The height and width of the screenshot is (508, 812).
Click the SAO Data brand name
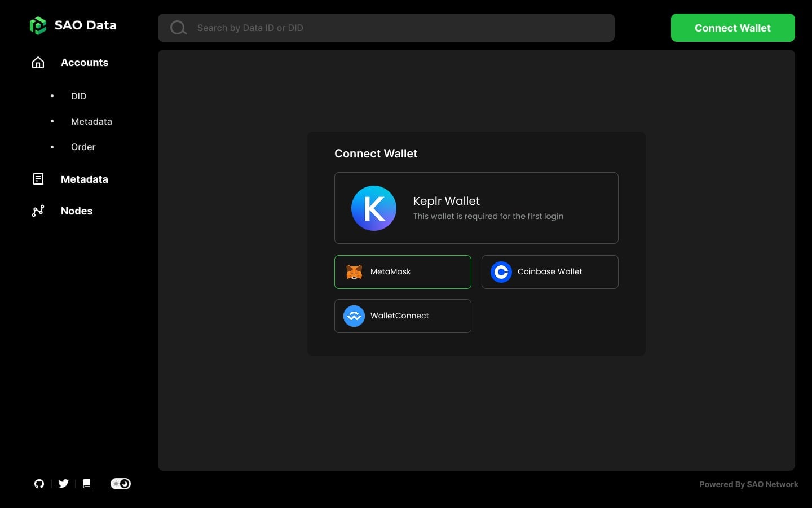pos(86,25)
